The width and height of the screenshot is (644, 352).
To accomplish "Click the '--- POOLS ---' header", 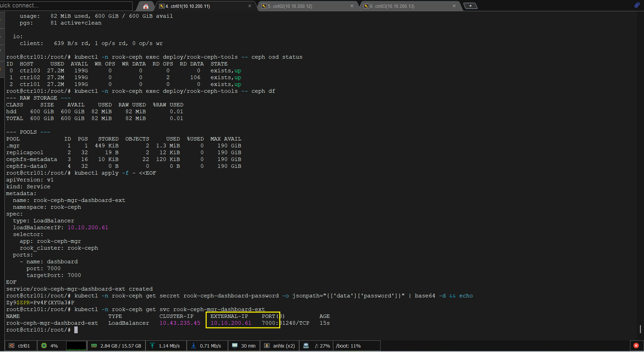I will [x=28, y=132].
